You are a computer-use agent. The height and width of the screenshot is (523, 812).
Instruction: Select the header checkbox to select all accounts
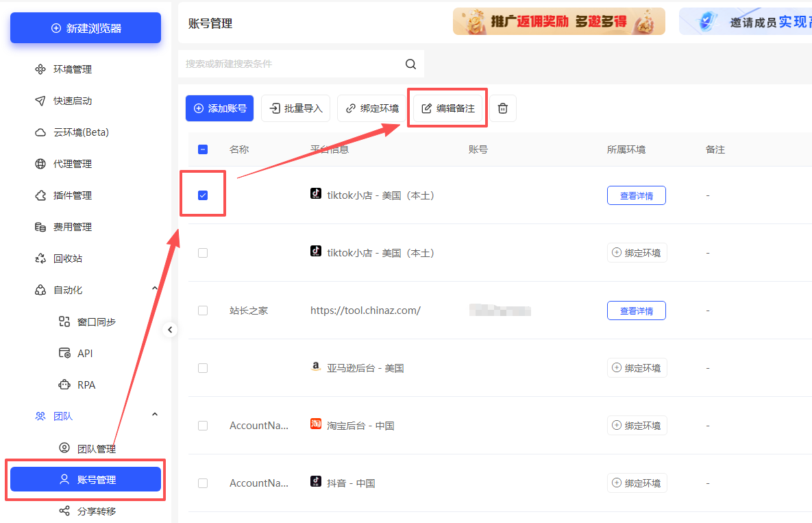(202, 149)
